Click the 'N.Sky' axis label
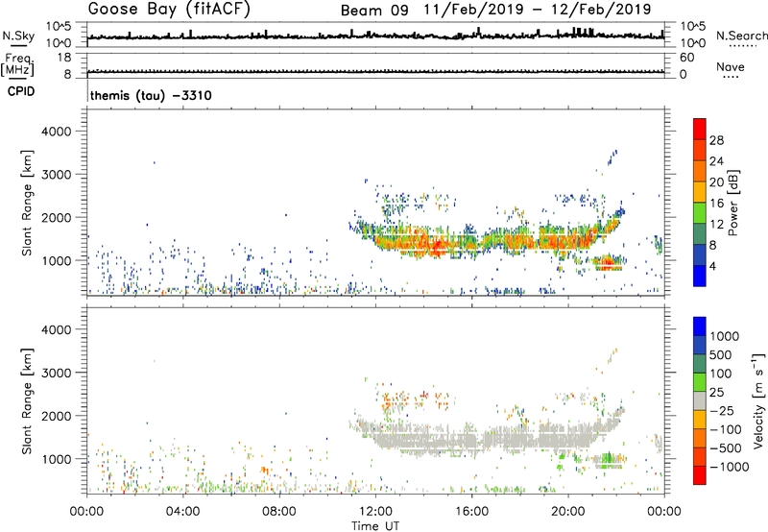Viewport: 768px width, 532px height. click(x=18, y=36)
